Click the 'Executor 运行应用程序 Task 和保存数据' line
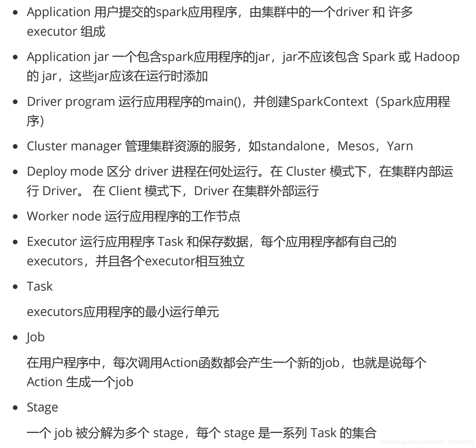The height and width of the screenshot is (448, 476). click(x=212, y=242)
